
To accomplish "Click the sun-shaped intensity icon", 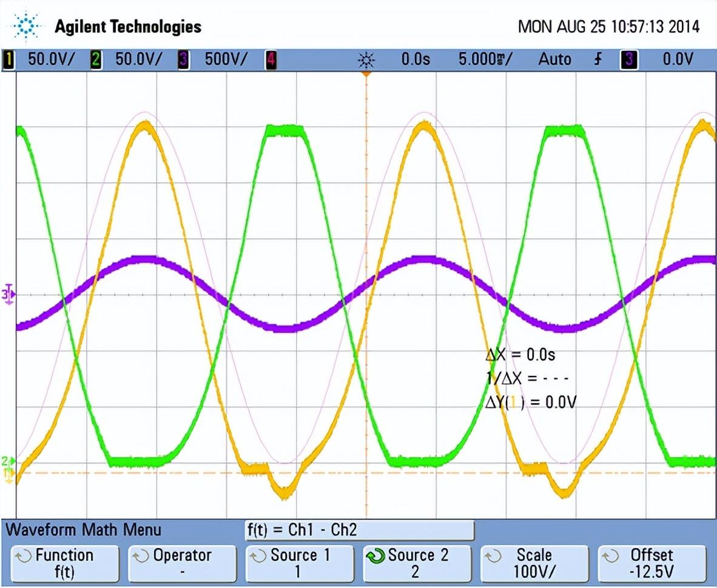I will [x=366, y=59].
